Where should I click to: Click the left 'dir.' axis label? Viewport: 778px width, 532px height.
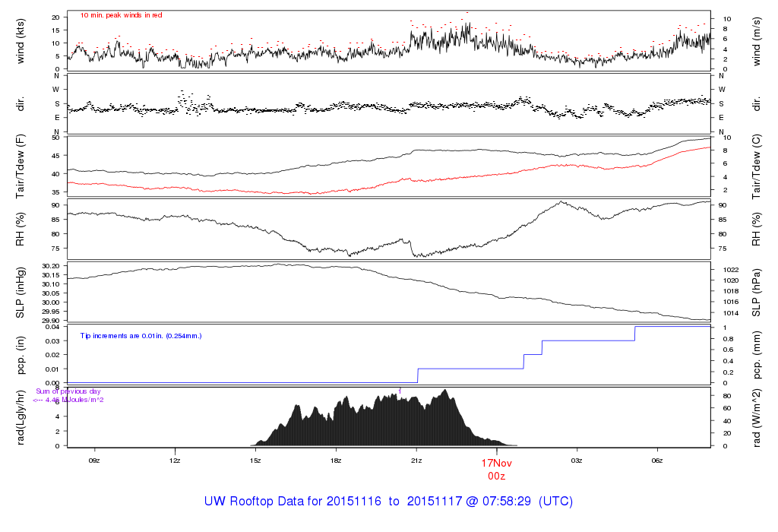point(21,104)
